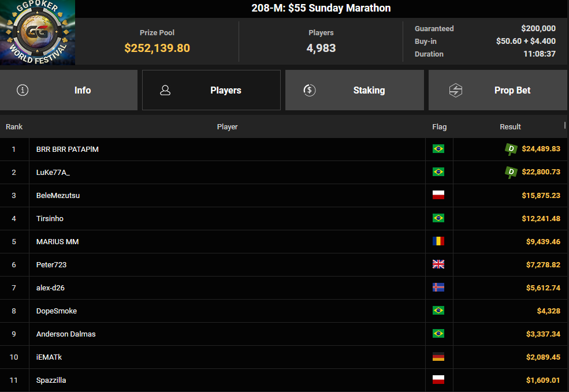Switch to the Players tab

211,90
